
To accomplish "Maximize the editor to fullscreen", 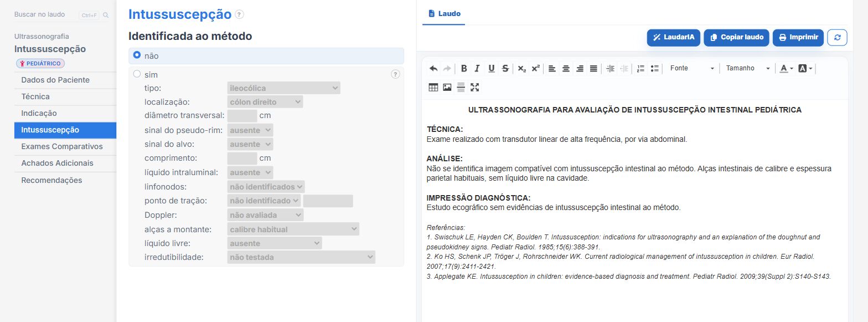I will 474,87.
